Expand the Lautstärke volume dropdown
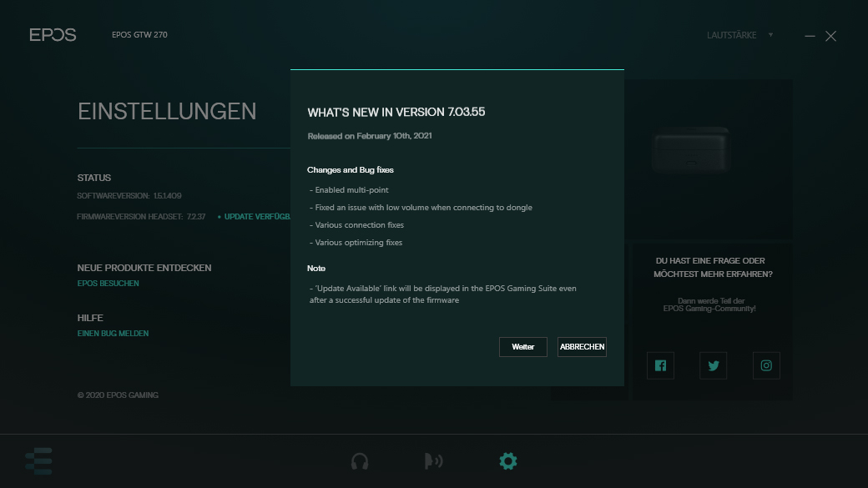 pos(731,35)
